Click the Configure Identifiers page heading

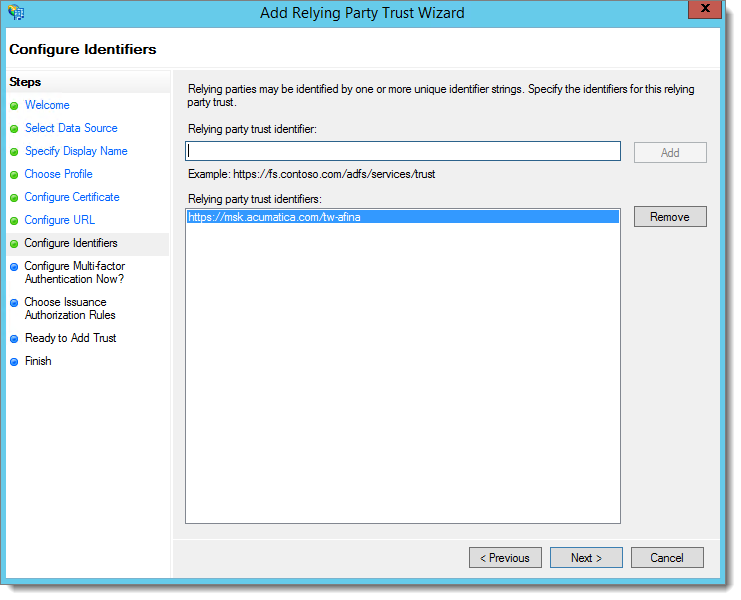tap(83, 50)
